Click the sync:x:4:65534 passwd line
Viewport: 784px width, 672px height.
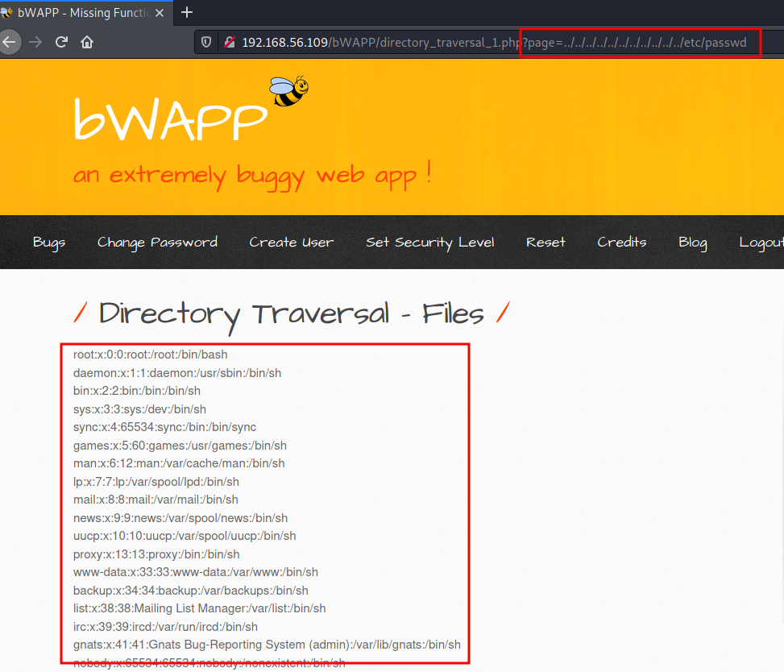point(164,428)
